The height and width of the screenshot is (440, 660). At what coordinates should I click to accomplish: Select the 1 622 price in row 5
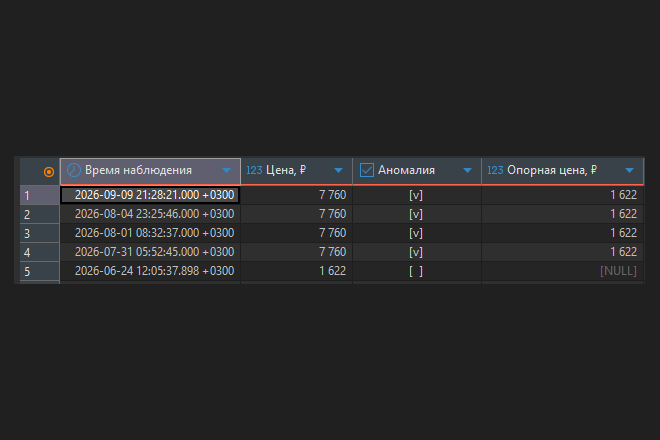[x=296, y=271]
